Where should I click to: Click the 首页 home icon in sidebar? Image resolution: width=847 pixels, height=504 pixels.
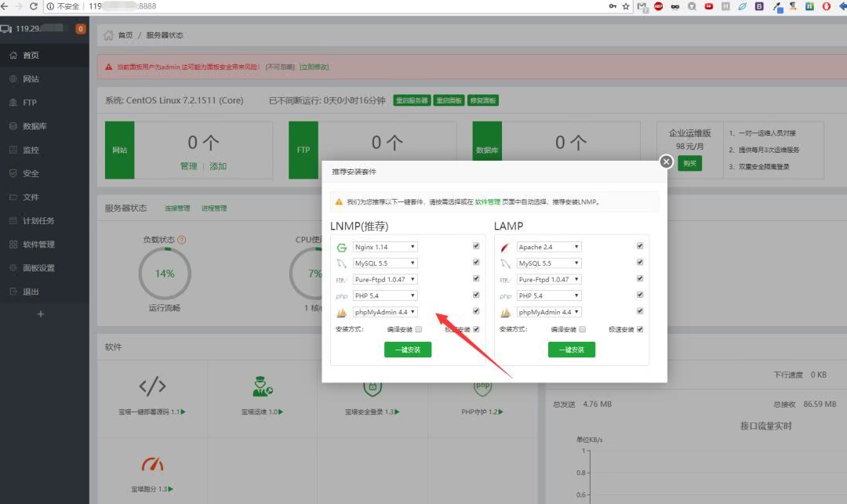pyautogui.click(x=13, y=55)
